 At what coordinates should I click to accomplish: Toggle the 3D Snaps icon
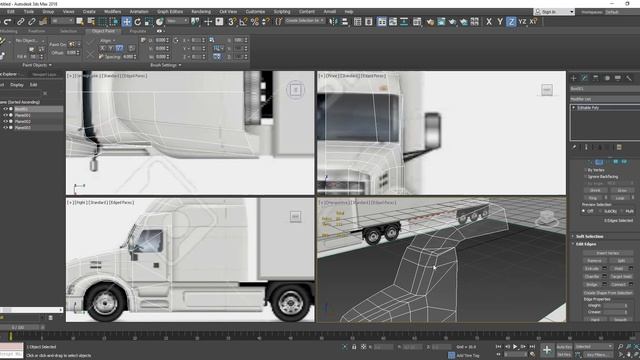[232, 22]
